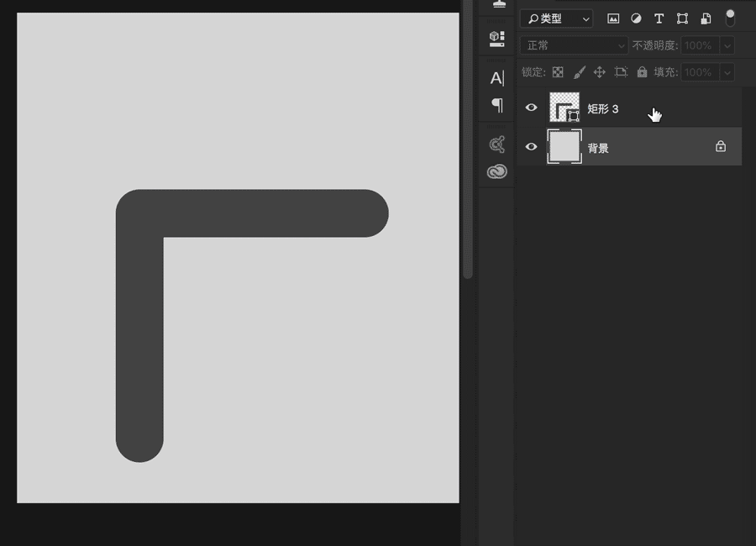The width and height of the screenshot is (756, 546).
Task: Filter layers by type (T) layers
Action: [659, 18]
